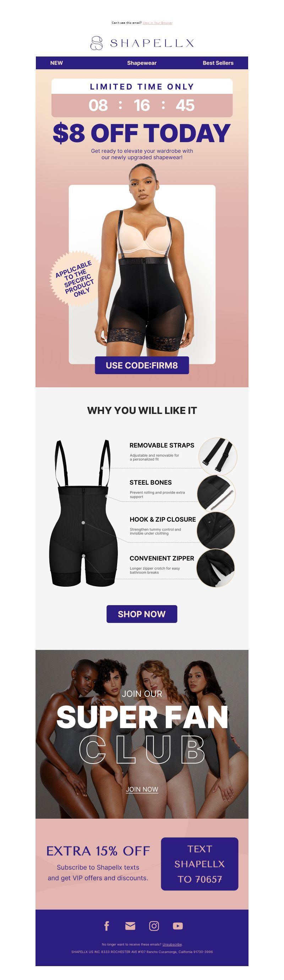The image size is (284, 980).
Task: Open the YouTube icon in footer
Action: tap(177, 926)
